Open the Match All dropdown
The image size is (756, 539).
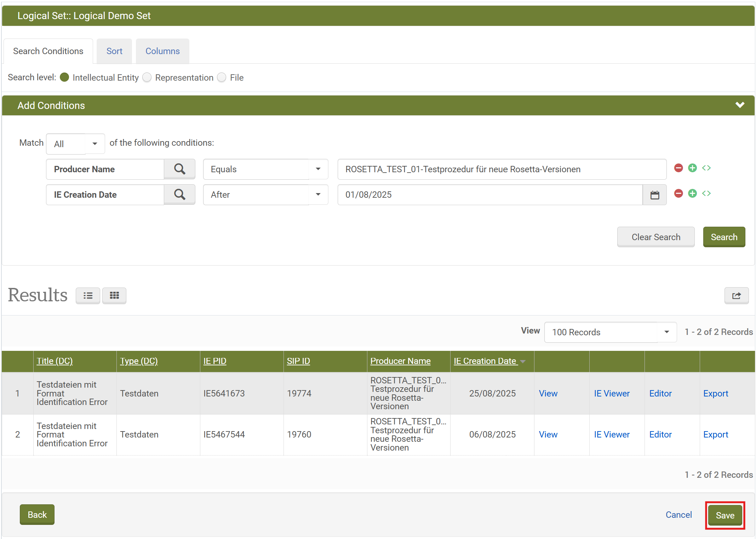click(75, 144)
